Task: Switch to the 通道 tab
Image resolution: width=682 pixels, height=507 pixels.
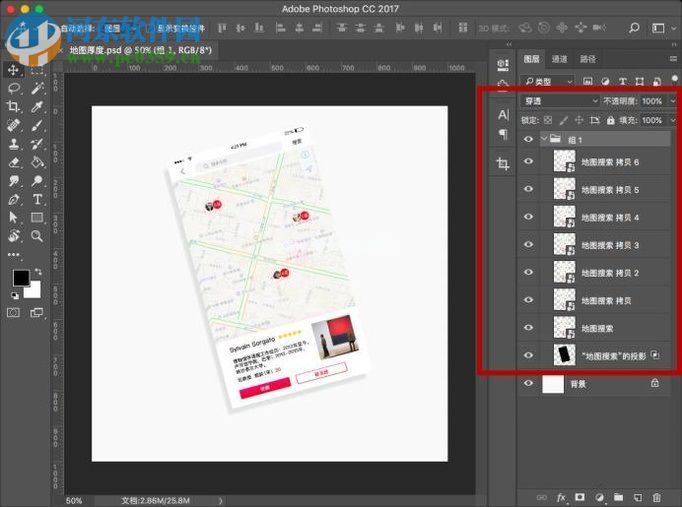Action: [560, 59]
